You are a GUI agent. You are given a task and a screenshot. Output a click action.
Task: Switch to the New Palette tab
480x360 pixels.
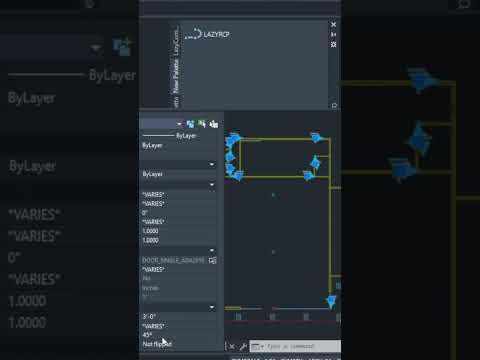coord(176,77)
